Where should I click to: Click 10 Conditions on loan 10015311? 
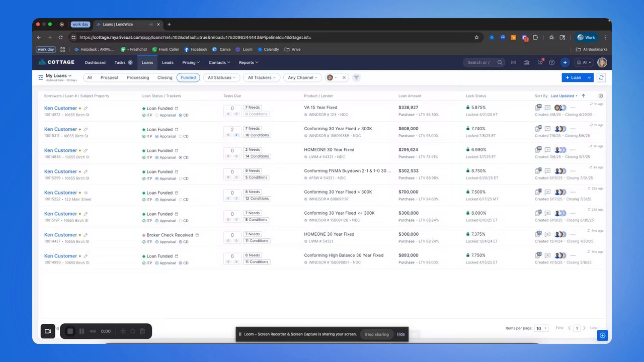257,135
